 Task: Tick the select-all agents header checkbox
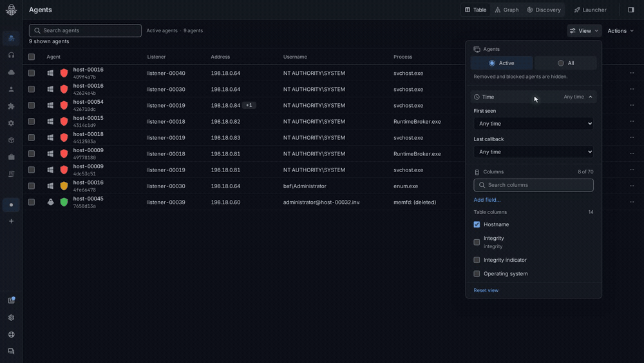[x=31, y=57]
